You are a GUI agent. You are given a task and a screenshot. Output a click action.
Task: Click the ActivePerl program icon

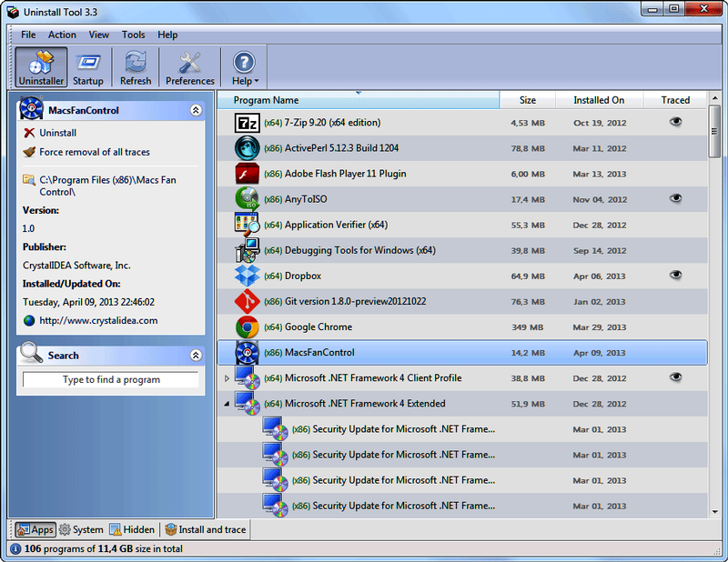[246, 147]
